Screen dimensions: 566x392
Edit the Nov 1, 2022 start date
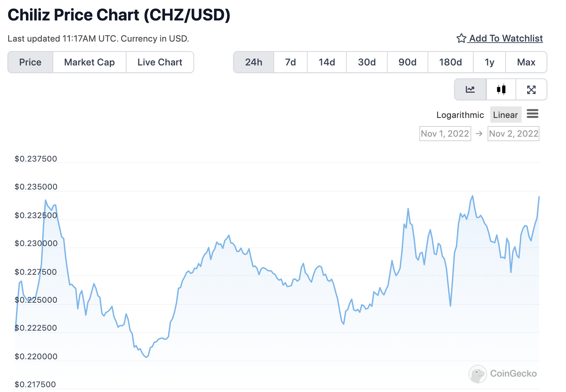pos(445,134)
